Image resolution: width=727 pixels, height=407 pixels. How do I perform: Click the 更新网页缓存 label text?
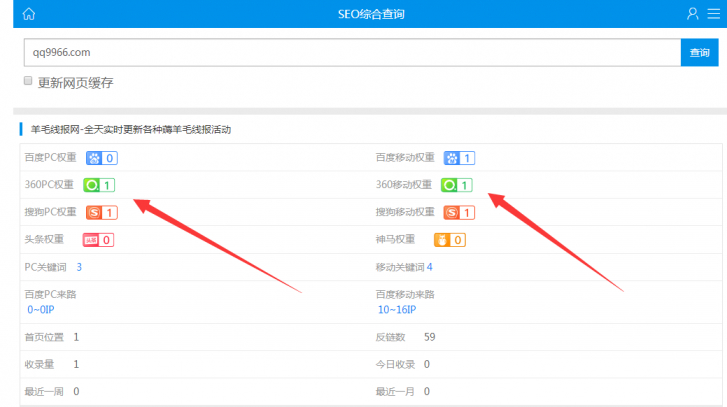[76, 83]
